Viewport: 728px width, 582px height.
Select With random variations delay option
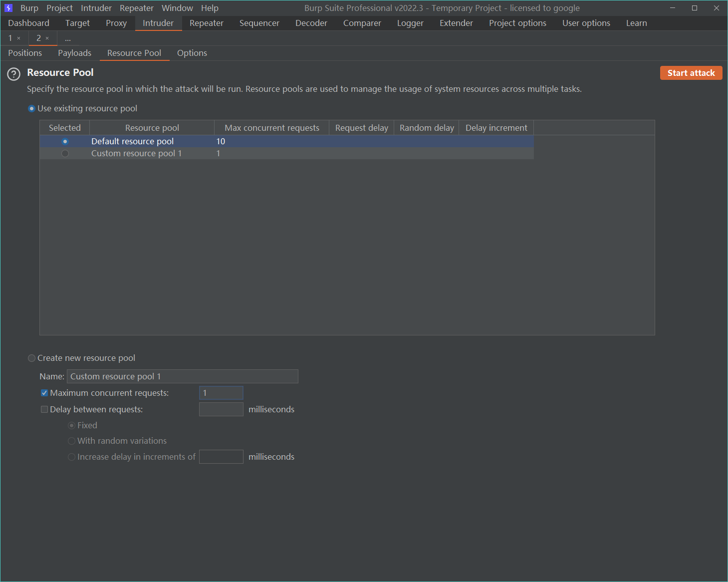(71, 441)
